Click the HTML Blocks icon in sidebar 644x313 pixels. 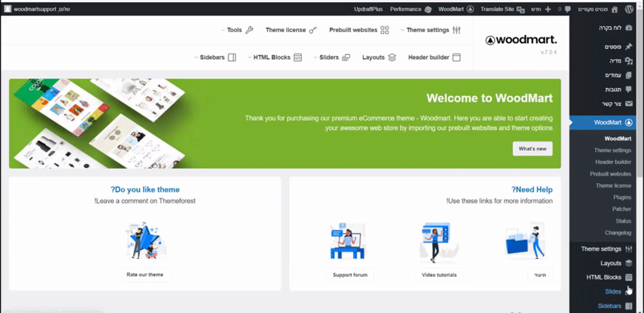629,278
